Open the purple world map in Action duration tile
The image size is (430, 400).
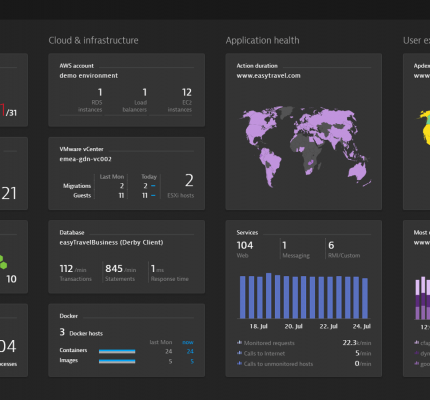tap(306, 146)
